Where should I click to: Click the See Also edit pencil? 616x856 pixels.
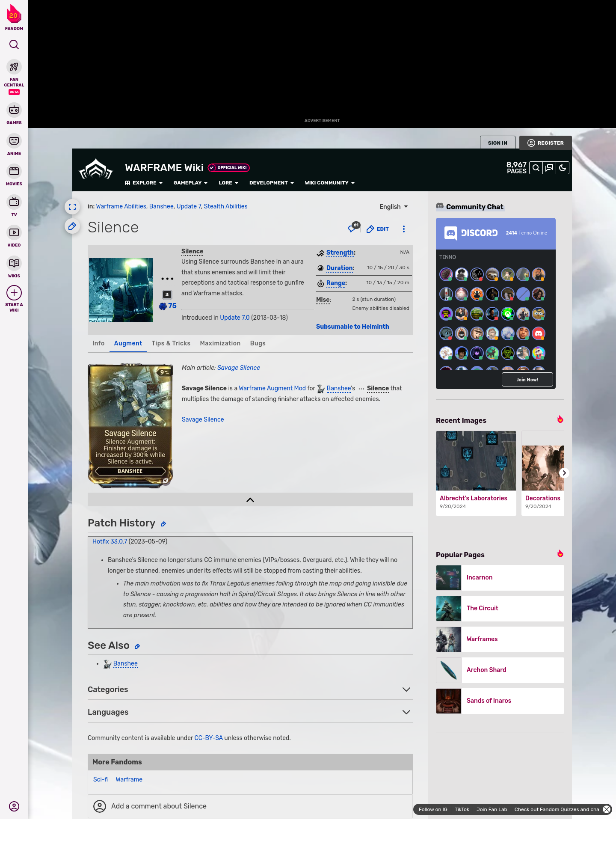[137, 646]
